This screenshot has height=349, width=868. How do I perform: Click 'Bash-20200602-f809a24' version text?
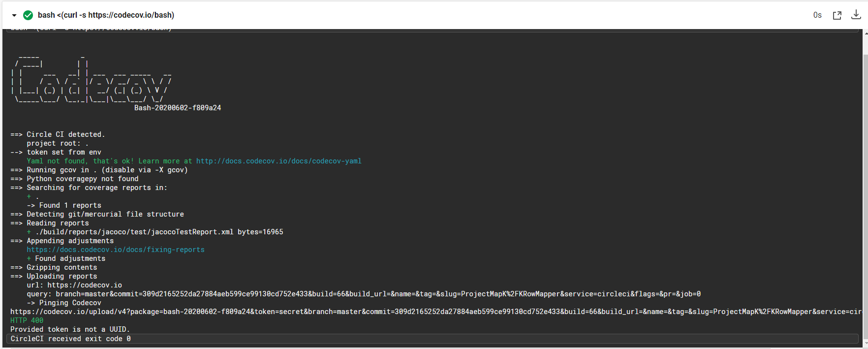[x=178, y=108]
